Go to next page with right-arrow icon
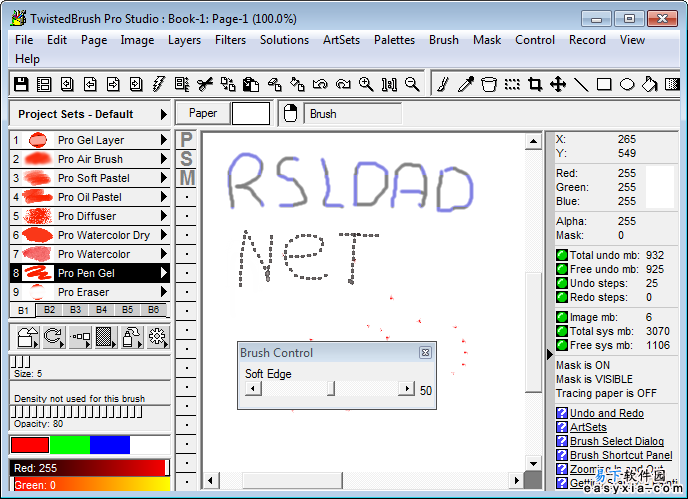Viewport: 688px width, 499px height. [113, 84]
